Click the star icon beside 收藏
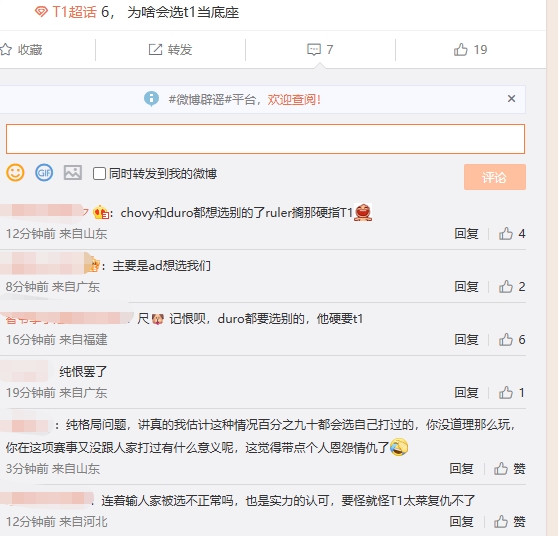This screenshot has width=558, height=536. click(x=6, y=49)
